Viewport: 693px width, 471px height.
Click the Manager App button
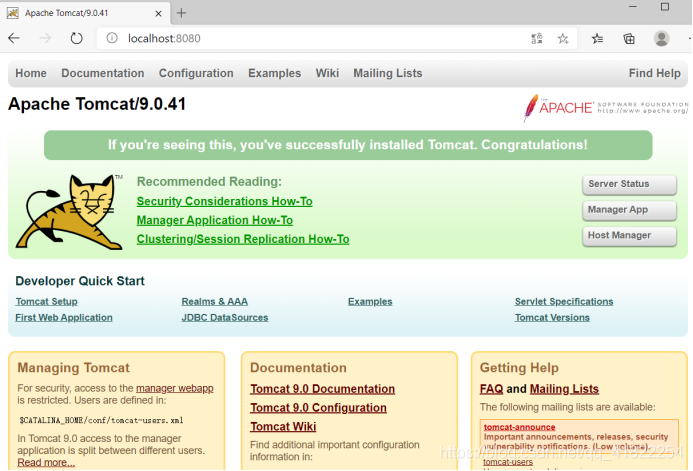(x=629, y=210)
